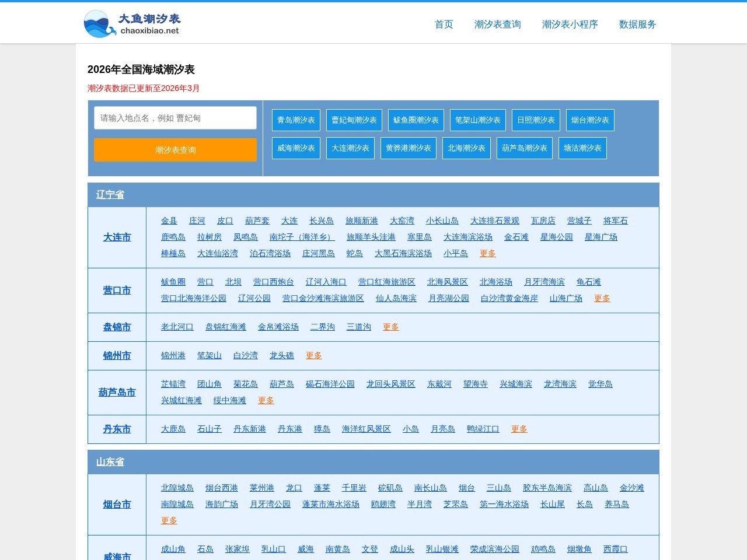Expand 更多 in the 丹东市 row
This screenshot has height=560, width=747.
pyautogui.click(x=519, y=429)
